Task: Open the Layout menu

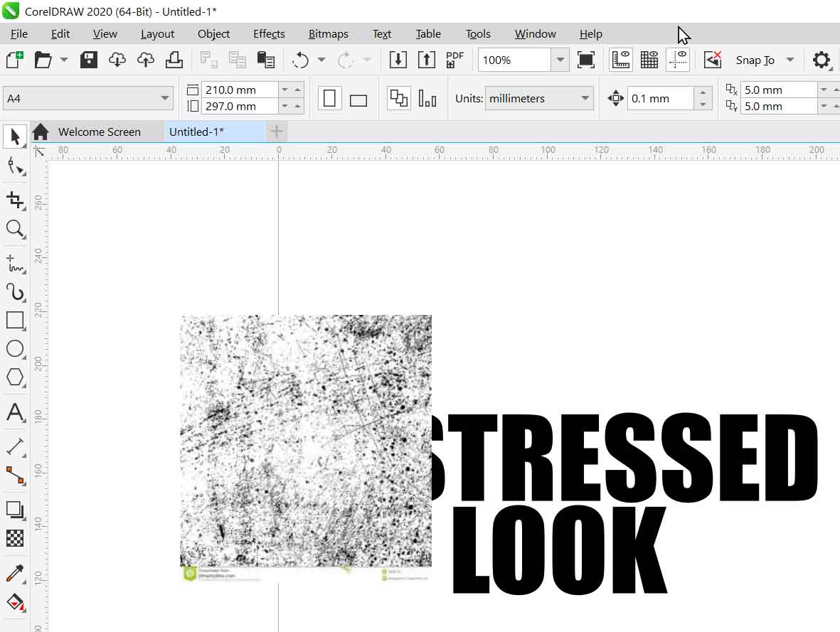Action: pyautogui.click(x=157, y=33)
